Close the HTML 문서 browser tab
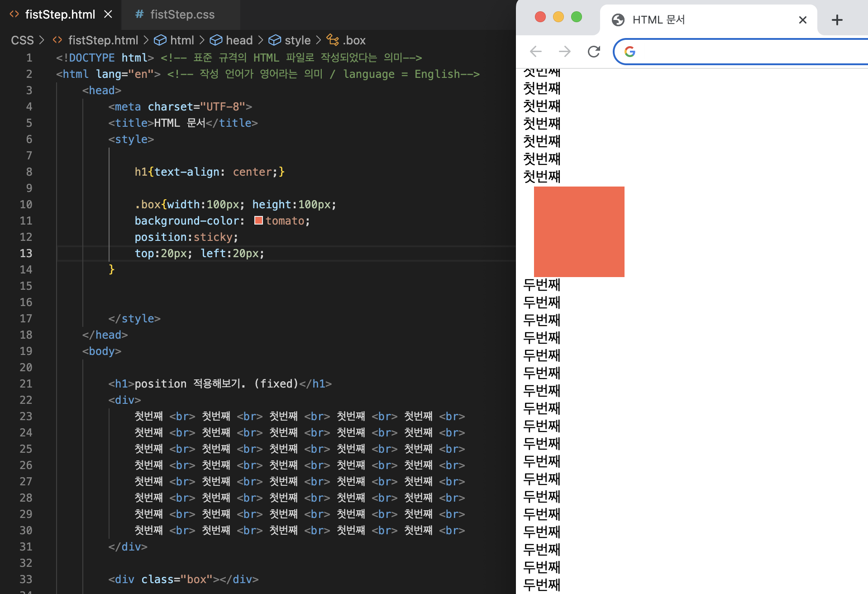Image resolution: width=868 pixels, height=594 pixels. coord(803,20)
